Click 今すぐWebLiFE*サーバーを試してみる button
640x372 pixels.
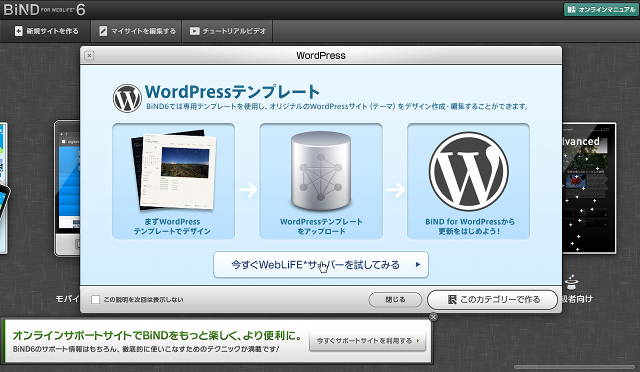tap(321, 265)
